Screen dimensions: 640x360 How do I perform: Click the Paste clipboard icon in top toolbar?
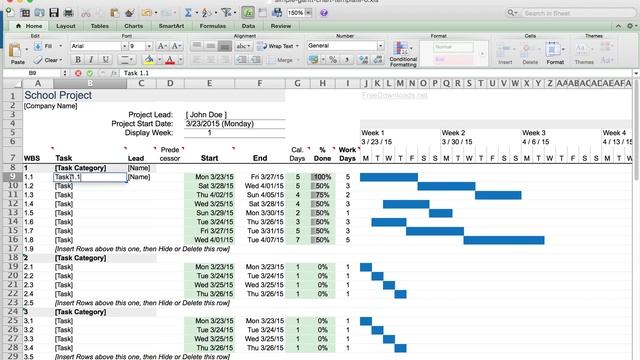[x=115, y=13]
